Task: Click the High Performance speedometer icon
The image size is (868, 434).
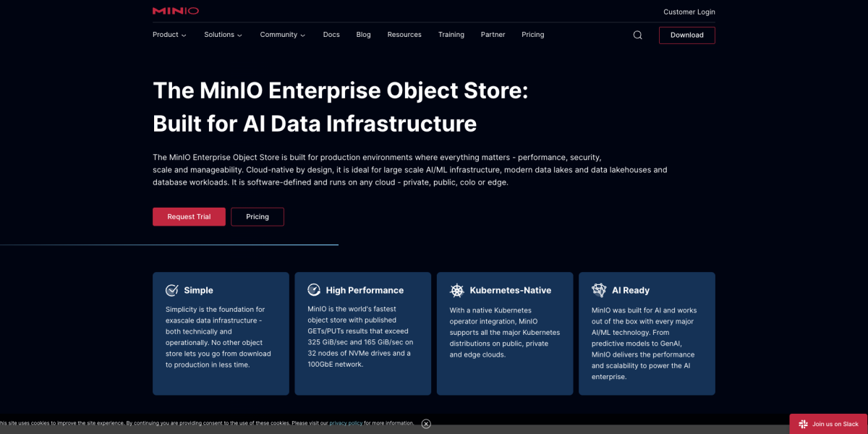Action: [313, 289]
